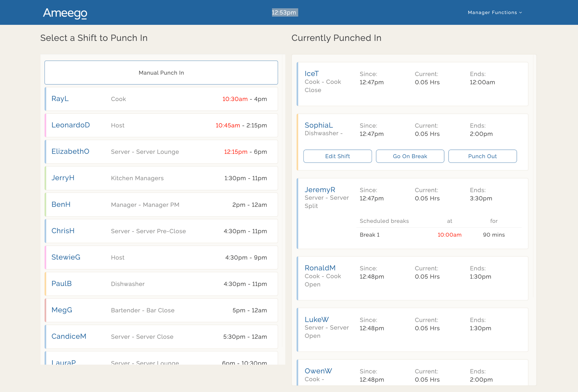Select CandiceM's Server Close shift

click(x=161, y=337)
